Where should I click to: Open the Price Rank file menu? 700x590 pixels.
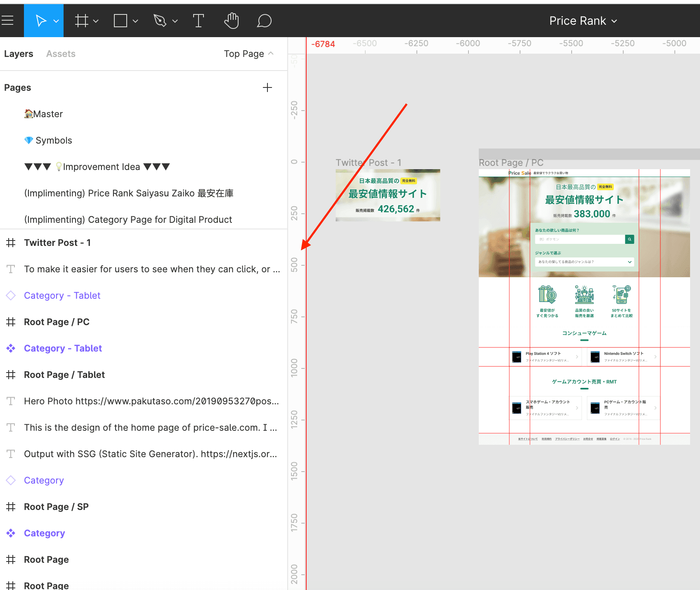(583, 21)
